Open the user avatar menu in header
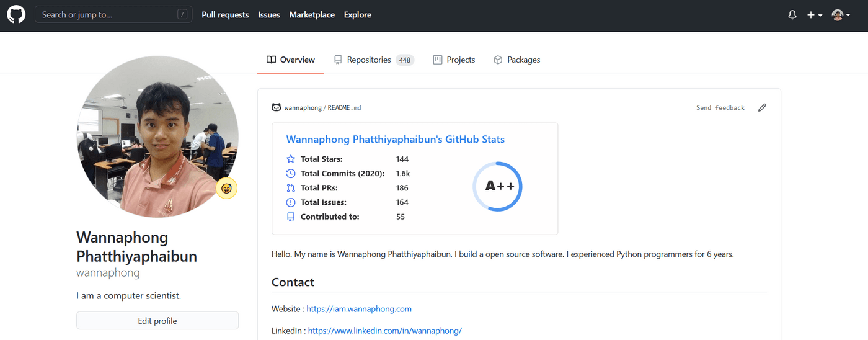Viewport: 868px width, 340px height. [x=841, y=15]
